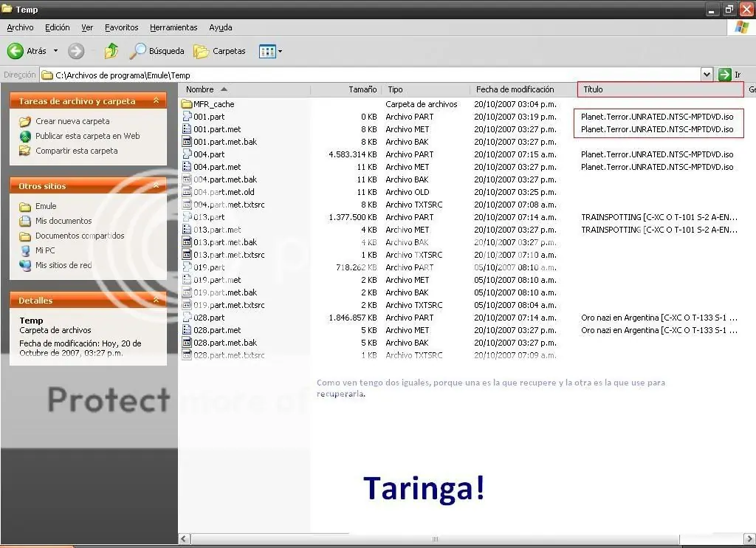Click Archivo OLD type cell
The image size is (756, 548).
click(408, 192)
